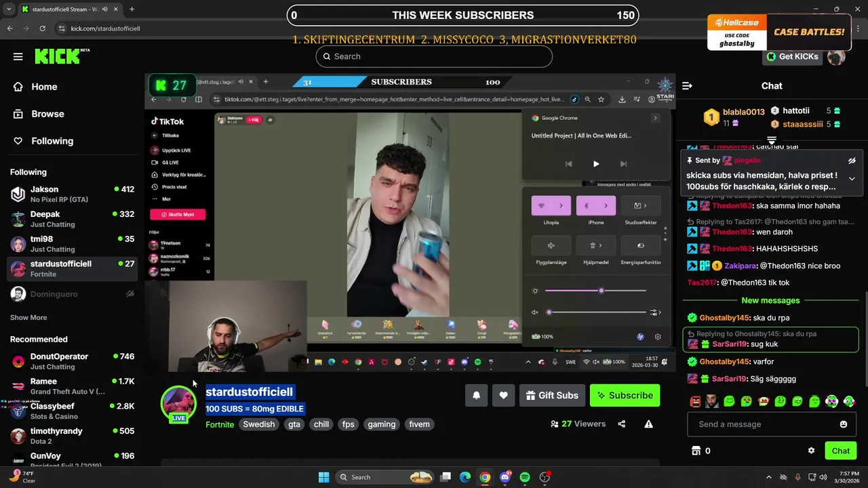868x488 pixels.
Task: Open the chat shop icon showing 0
Action: coord(701,451)
